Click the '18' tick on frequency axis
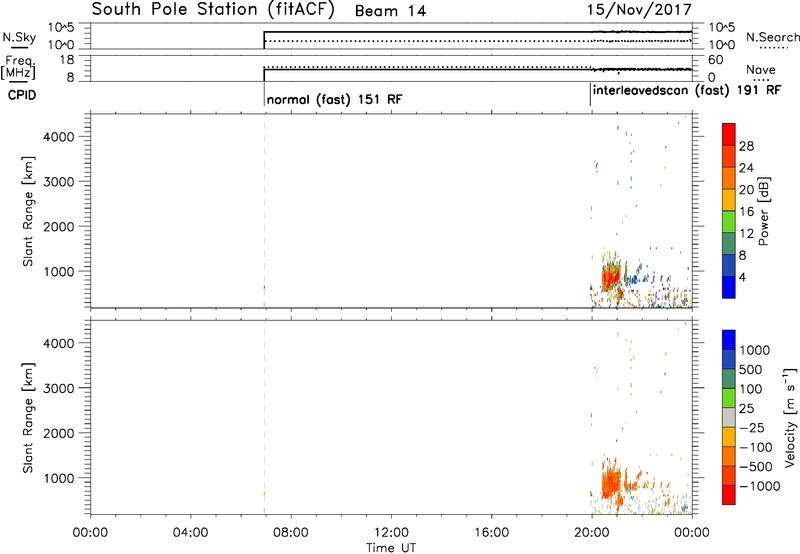Viewport: 800px width, 554px height. point(67,60)
